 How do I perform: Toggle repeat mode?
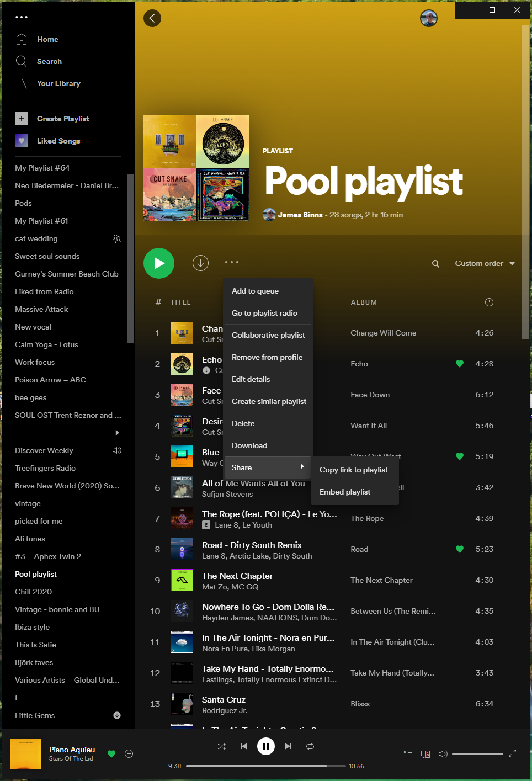[x=310, y=746]
